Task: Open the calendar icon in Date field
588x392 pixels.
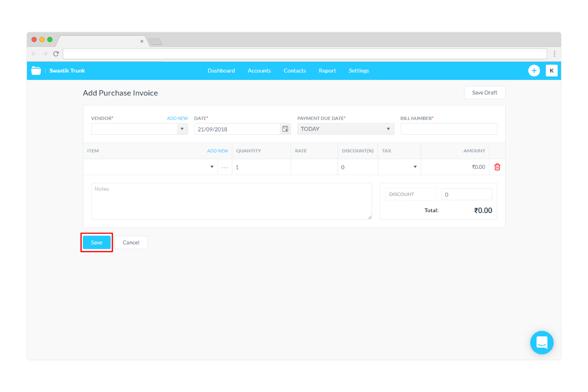Action: pyautogui.click(x=285, y=129)
